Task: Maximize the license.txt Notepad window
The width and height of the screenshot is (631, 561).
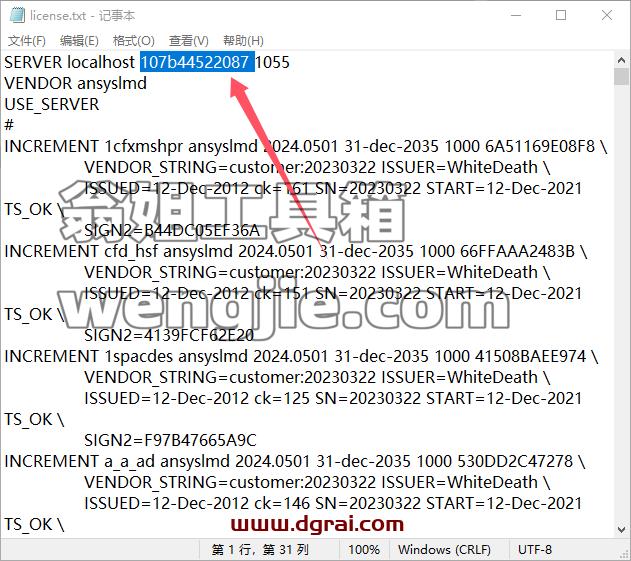Action: 561,15
